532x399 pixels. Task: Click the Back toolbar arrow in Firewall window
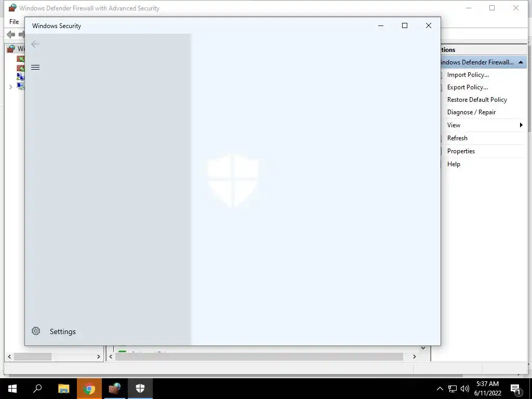coord(11,34)
